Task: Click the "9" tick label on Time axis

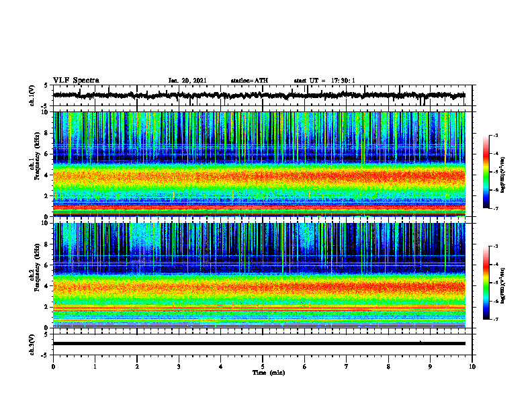Action: pyautogui.click(x=430, y=367)
